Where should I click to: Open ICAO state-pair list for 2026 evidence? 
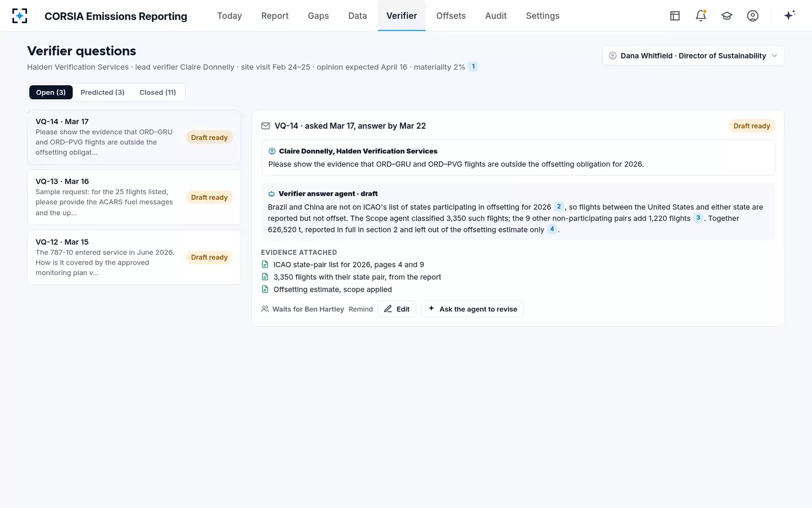(348, 265)
